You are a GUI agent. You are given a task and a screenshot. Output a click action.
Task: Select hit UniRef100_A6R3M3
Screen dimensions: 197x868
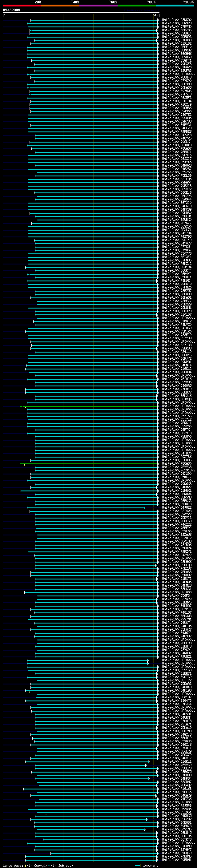point(176,84)
